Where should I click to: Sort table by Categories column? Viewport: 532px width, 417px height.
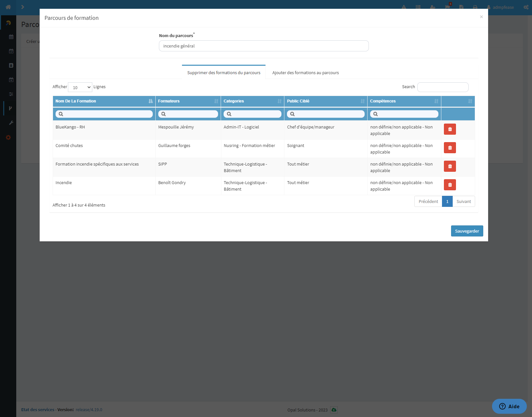click(252, 101)
